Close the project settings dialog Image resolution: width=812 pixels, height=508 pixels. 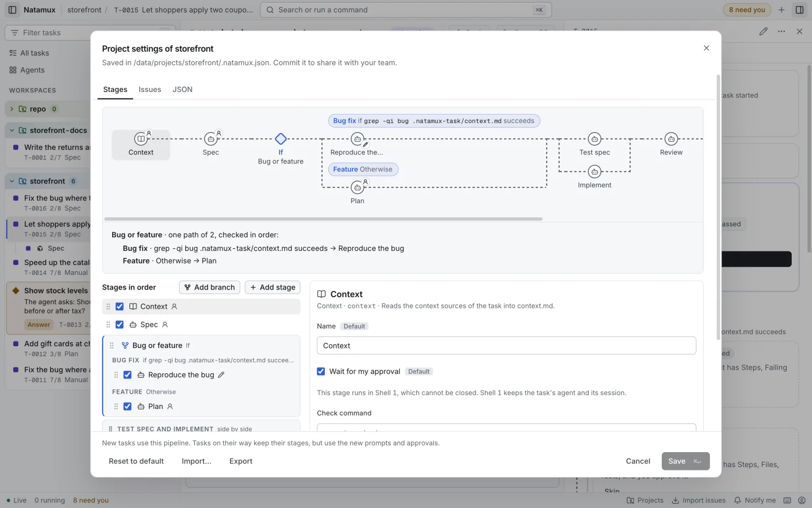pyautogui.click(x=706, y=48)
